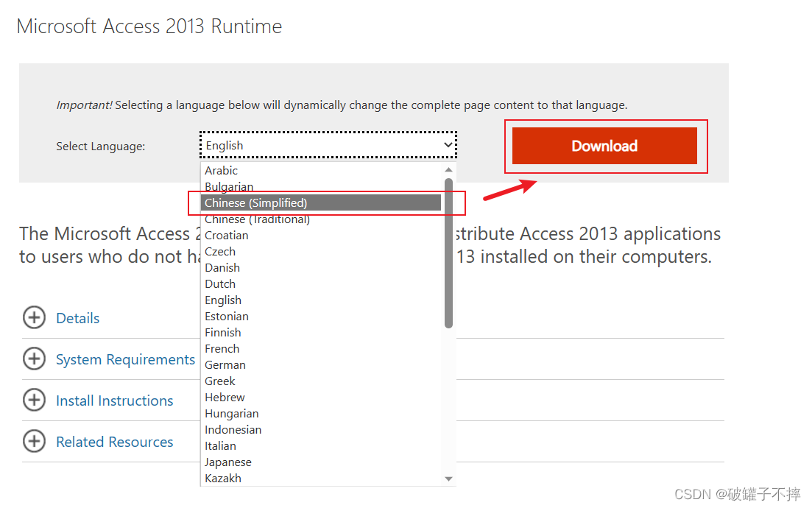812x508 pixels.
Task: Select Chinese (Simplified) in the dropdown
Action: click(321, 203)
